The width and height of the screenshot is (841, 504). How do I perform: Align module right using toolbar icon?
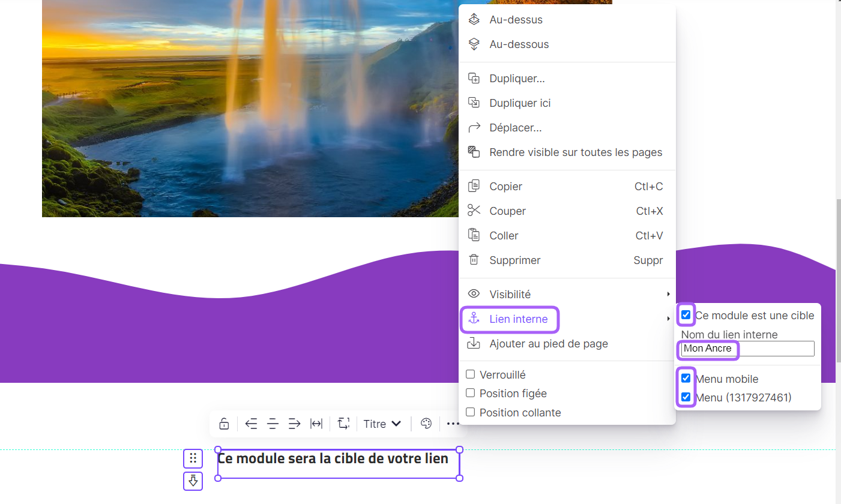pyautogui.click(x=294, y=424)
